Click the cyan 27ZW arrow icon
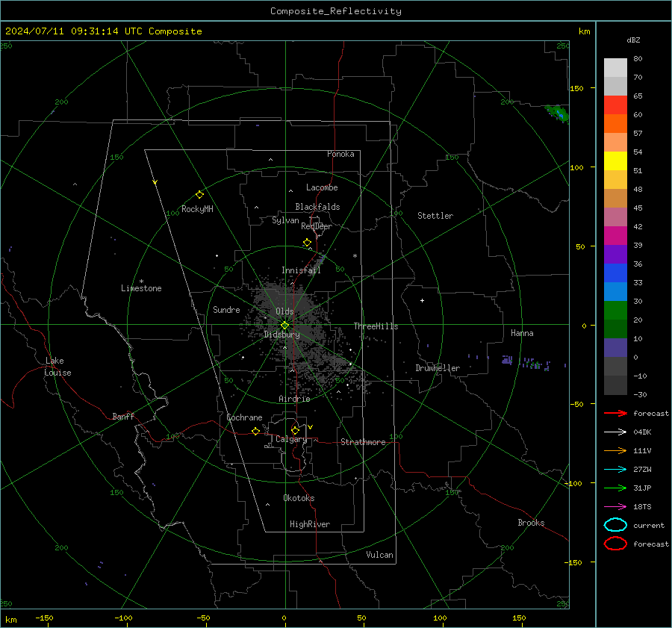 pyautogui.click(x=615, y=470)
